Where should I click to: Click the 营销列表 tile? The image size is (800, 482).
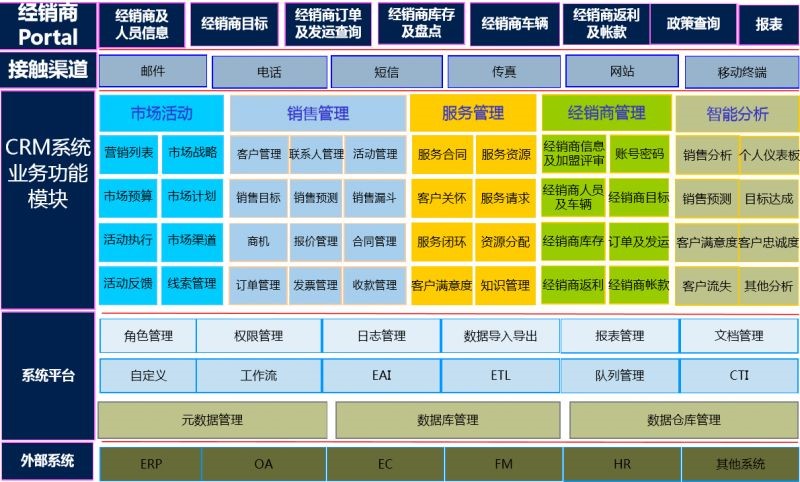(128, 153)
